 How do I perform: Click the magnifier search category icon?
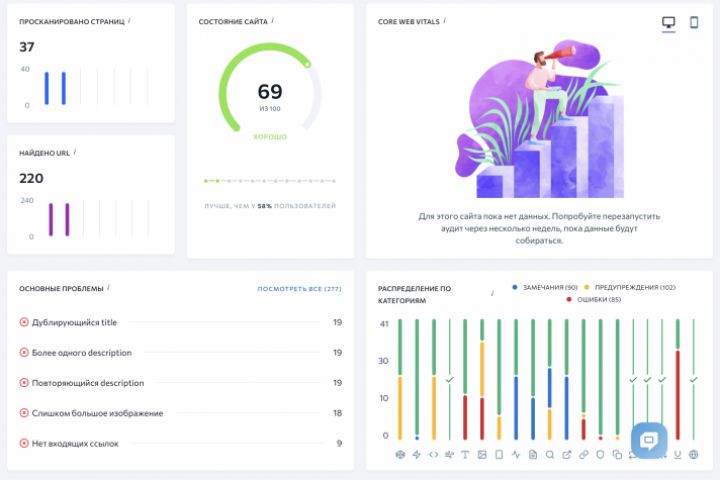[x=550, y=455]
